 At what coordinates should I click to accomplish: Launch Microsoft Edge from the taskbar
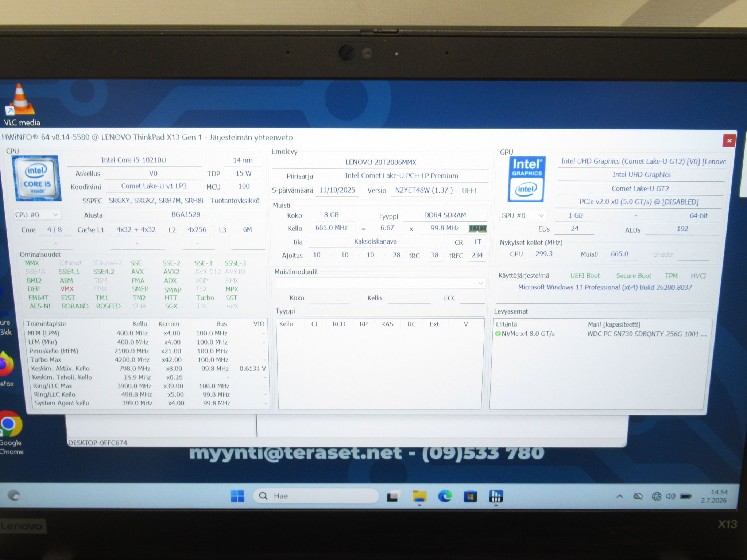[445, 496]
